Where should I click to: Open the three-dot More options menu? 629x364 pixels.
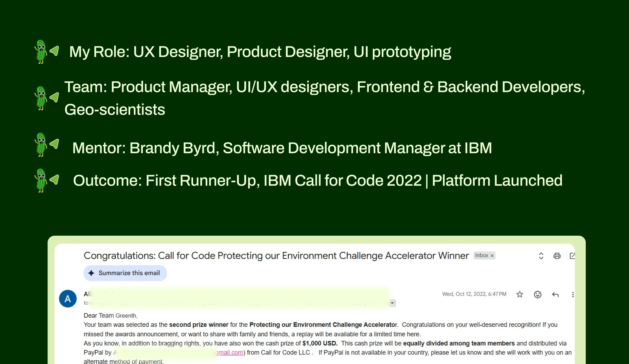click(573, 294)
